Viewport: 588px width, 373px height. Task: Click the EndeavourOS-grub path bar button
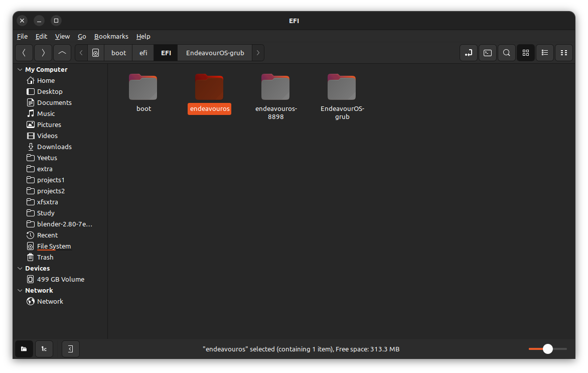click(215, 53)
